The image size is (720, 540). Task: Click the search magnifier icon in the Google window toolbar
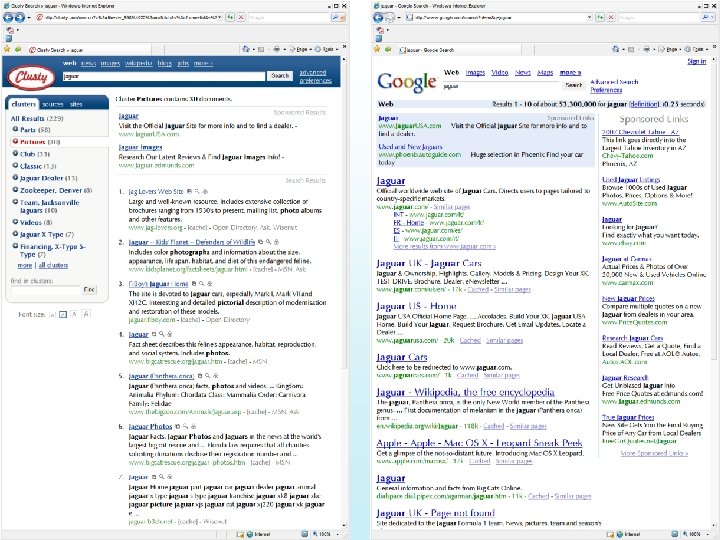706,17
